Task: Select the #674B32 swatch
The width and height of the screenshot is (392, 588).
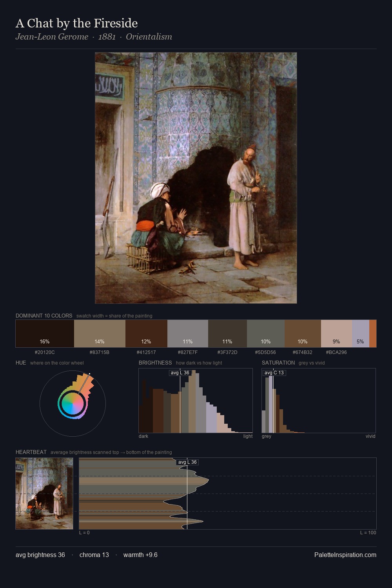Action: tap(303, 334)
